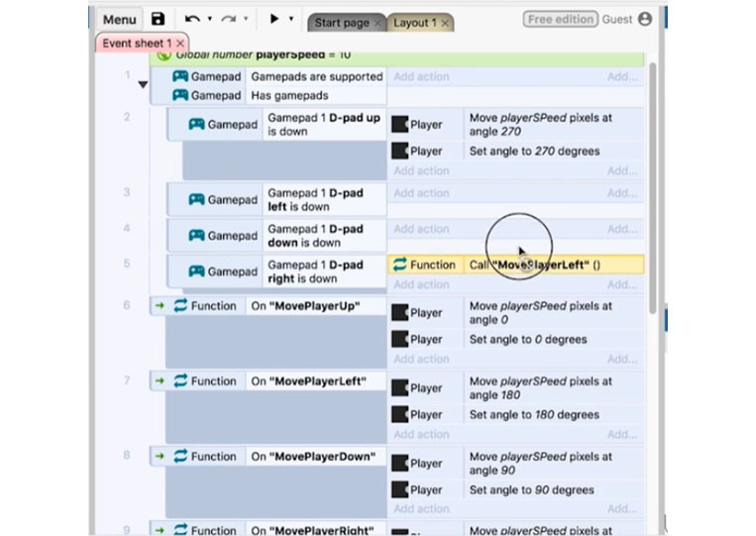Select the Call MovePlayerLeft function action
756x536 pixels.
(516, 265)
